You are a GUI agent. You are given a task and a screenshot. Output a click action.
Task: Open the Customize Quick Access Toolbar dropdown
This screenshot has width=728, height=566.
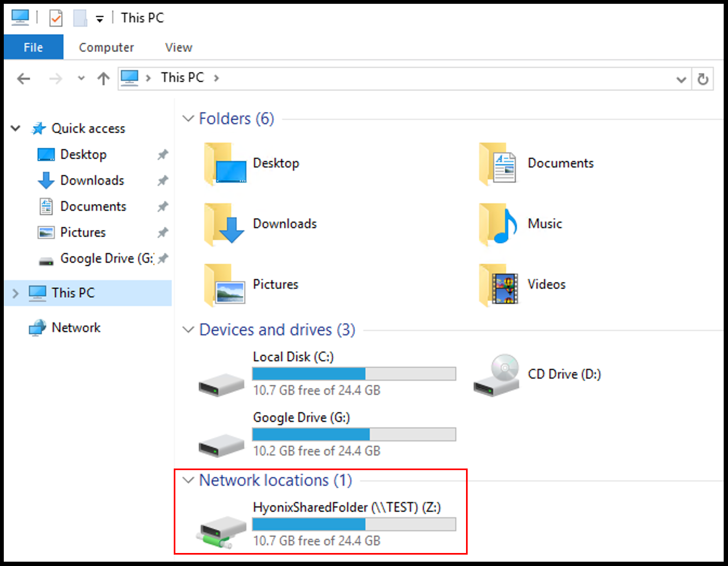tap(100, 19)
